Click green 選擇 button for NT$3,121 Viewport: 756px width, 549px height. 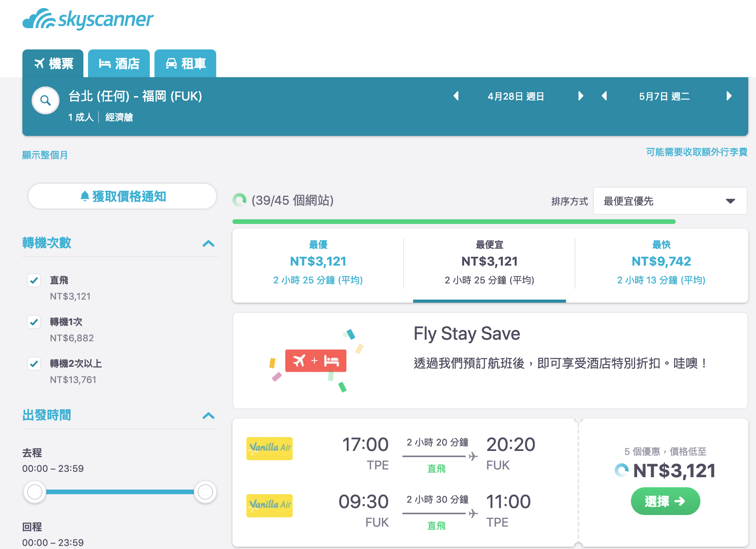coord(665,501)
